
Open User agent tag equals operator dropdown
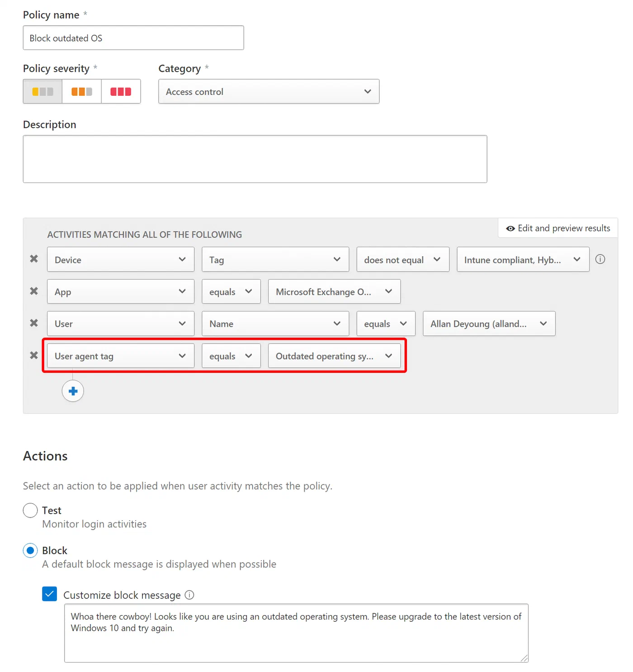231,356
